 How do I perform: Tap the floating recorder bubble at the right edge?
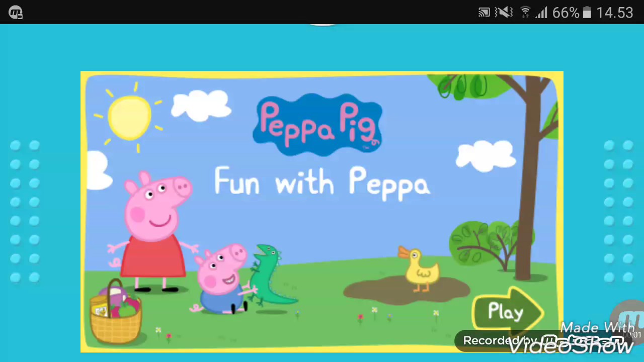pos(629,322)
